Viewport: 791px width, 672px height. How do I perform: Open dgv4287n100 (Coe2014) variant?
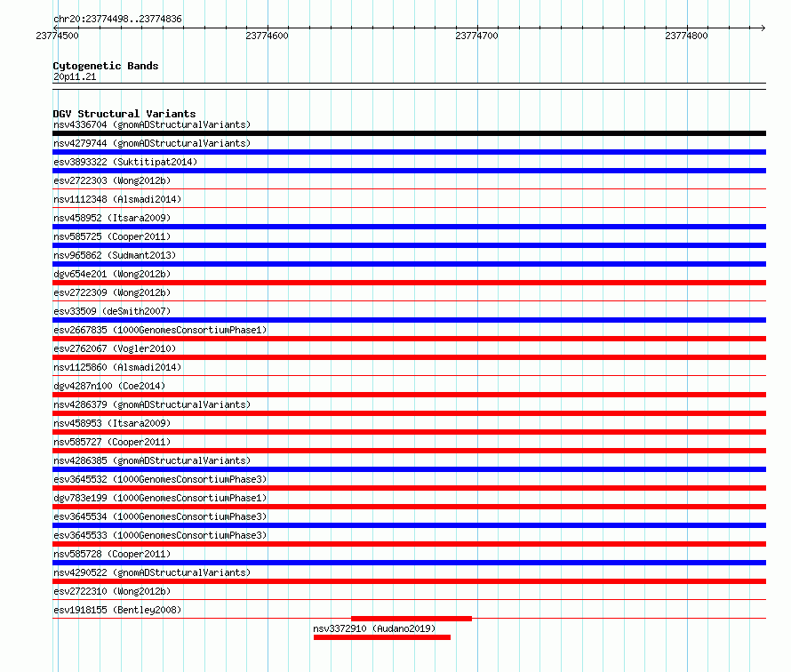(109, 386)
